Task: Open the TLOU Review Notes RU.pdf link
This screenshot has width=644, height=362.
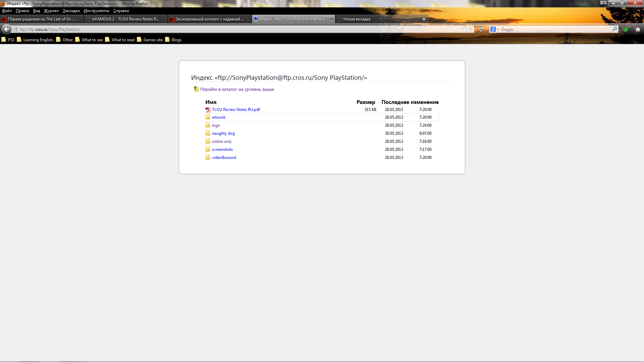Action: click(x=236, y=110)
